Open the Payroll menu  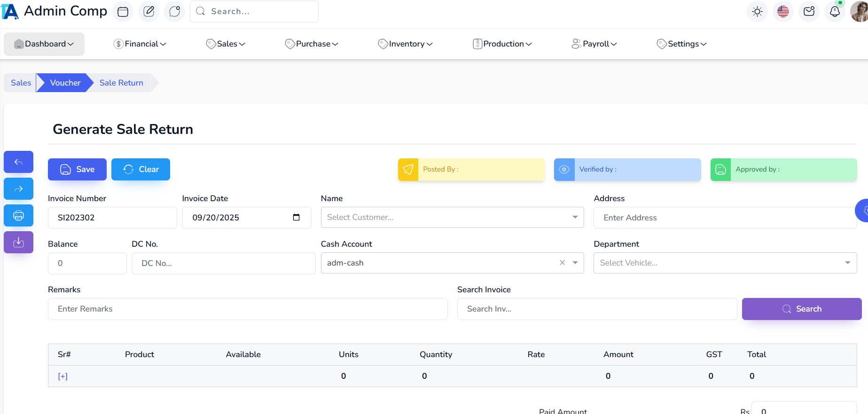coord(594,44)
